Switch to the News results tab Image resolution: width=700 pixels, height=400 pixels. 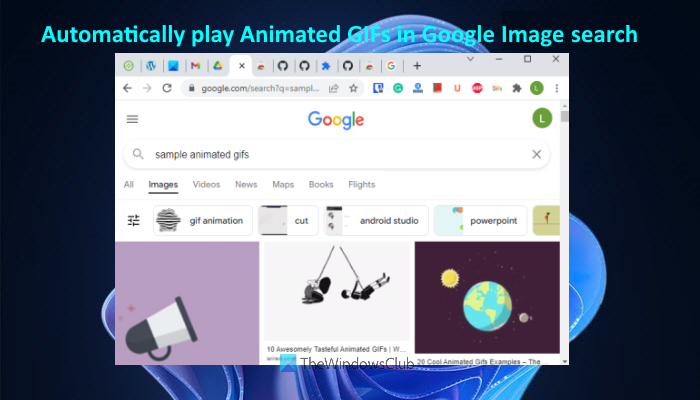point(246,184)
